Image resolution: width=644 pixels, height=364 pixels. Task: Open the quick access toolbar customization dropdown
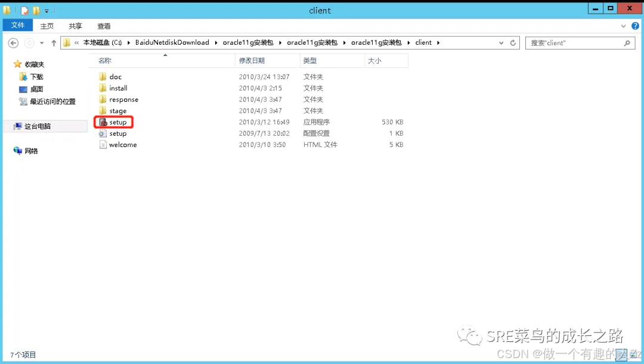(48, 10)
